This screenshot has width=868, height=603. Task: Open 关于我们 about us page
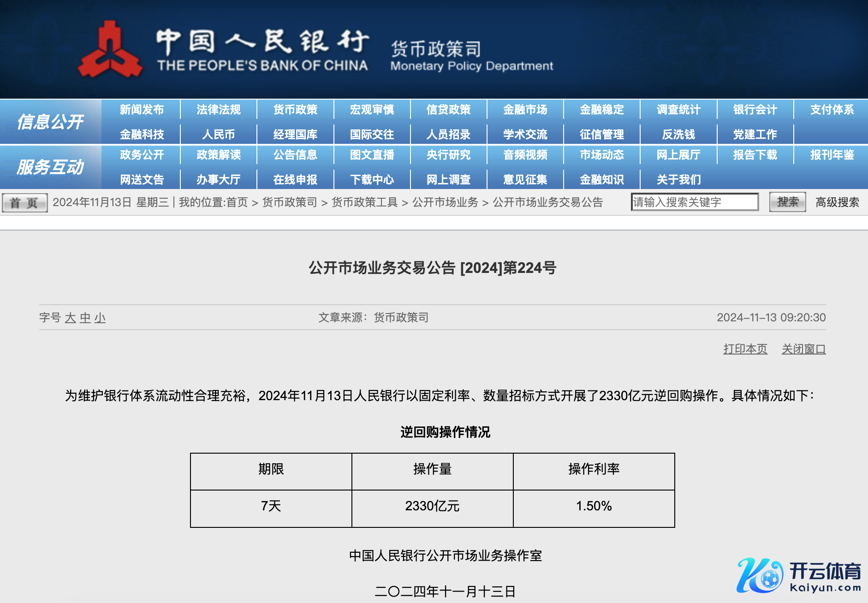click(678, 179)
